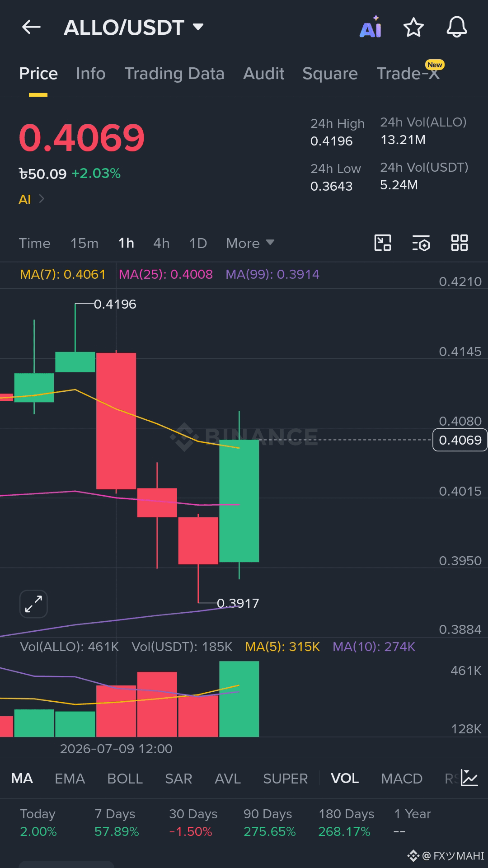
Task: Toggle the SAR indicator
Action: point(178,779)
